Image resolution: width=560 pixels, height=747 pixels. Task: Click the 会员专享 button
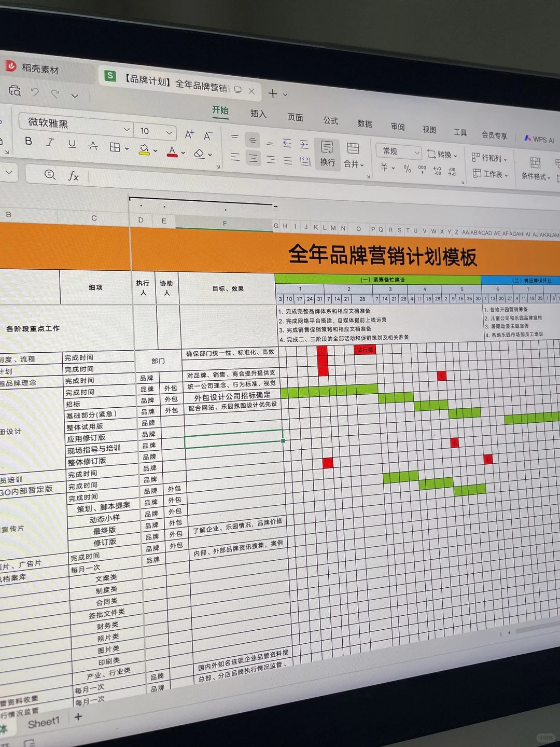click(x=495, y=135)
